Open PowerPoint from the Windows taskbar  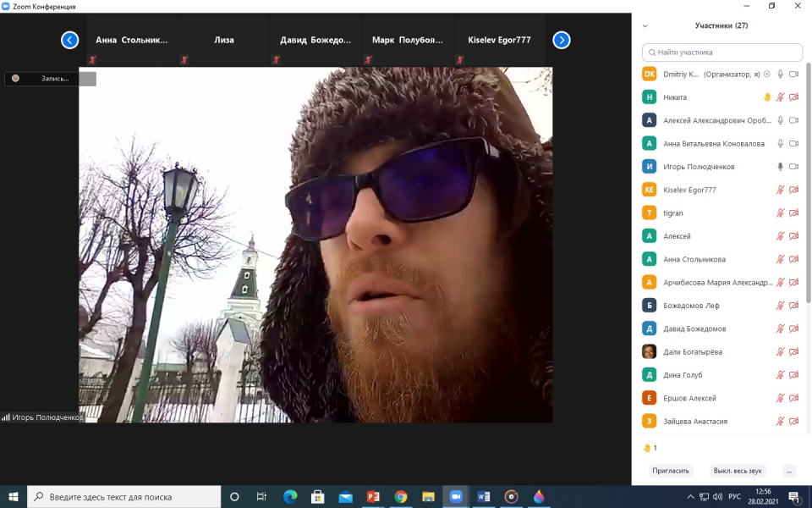tap(373, 497)
